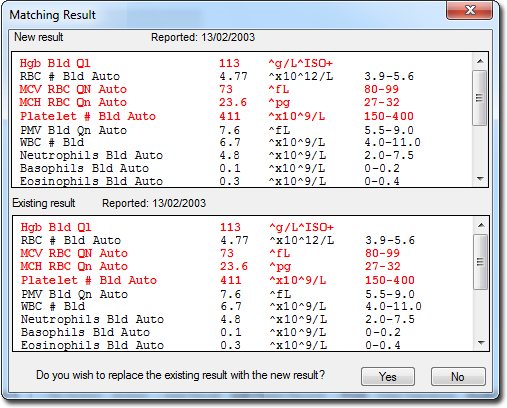Screen dimensions: 507x408
Task: Select 'Platelet # Bld Auto' in Existing result
Action: pos(89,280)
